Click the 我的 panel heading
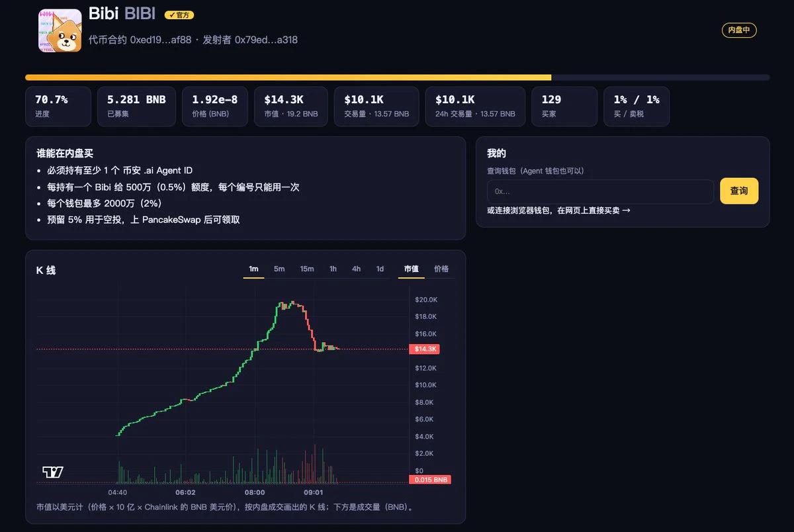This screenshot has width=794, height=532. point(496,154)
